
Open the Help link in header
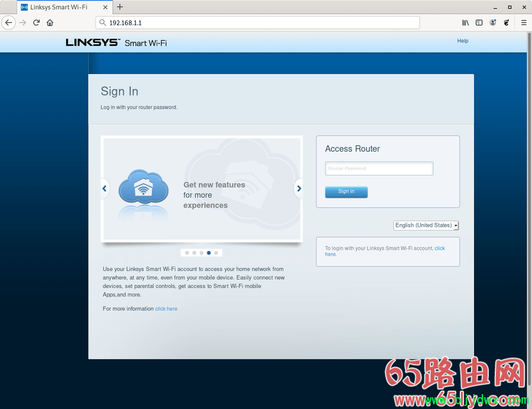pos(462,41)
